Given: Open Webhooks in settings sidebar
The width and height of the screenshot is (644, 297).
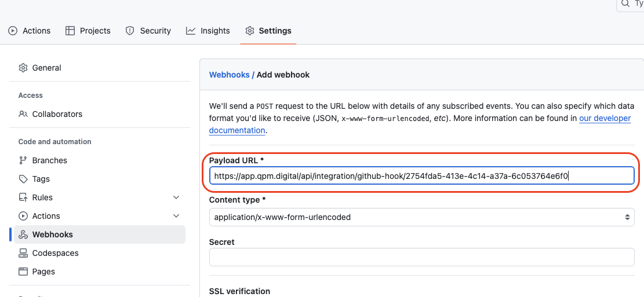Looking at the screenshot, I should pyautogui.click(x=52, y=234).
